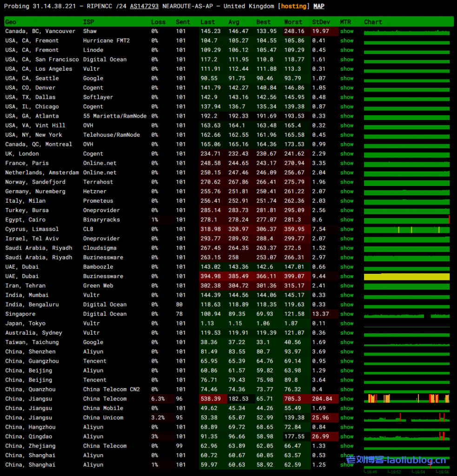This screenshot has height=476, width=457.
Task: Click the Jiangsu China Telecom latency chart
Action: click(406, 398)
